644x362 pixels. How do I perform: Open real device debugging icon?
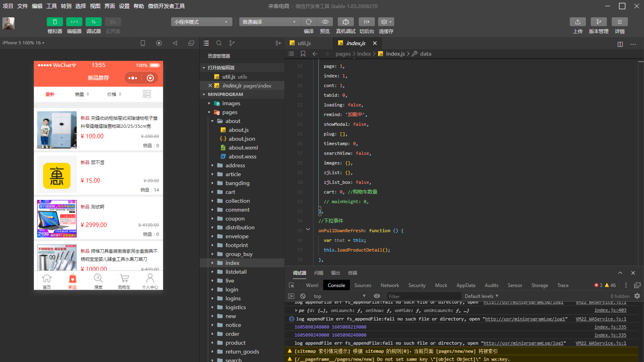click(345, 22)
